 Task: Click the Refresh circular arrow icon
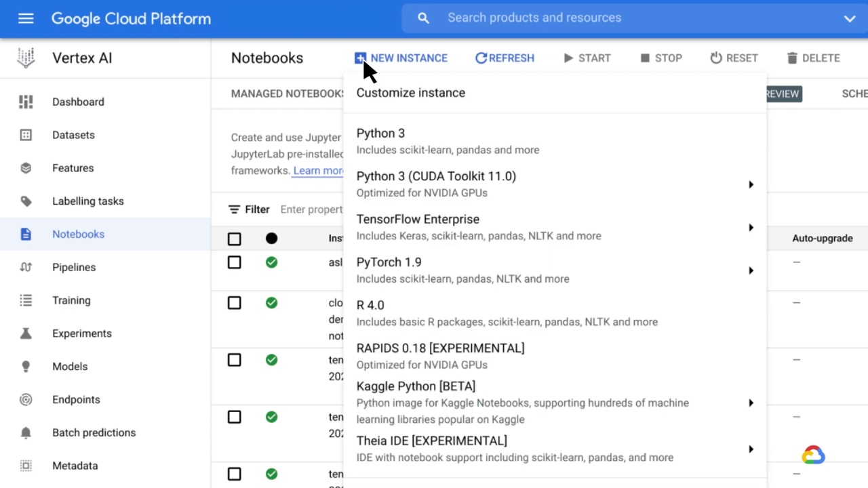click(x=481, y=58)
